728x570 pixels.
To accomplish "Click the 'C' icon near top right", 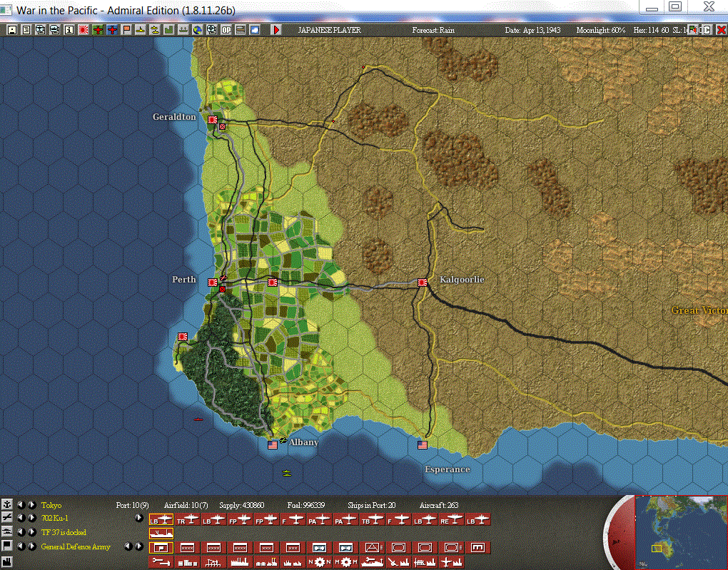I will pos(707,30).
